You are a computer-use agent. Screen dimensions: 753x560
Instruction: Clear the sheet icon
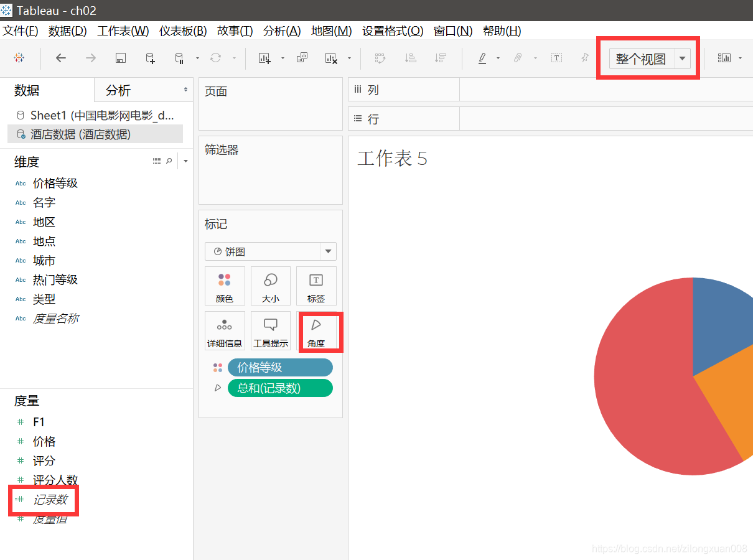331,58
